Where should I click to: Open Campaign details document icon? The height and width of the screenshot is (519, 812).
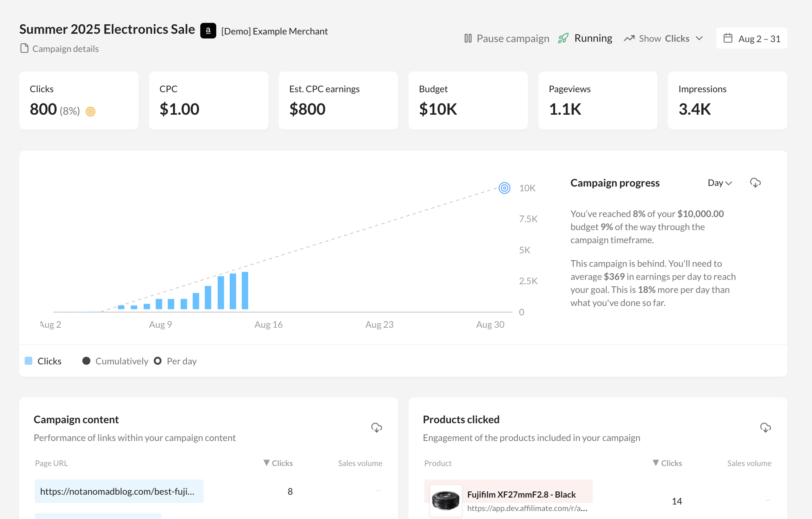tap(24, 48)
